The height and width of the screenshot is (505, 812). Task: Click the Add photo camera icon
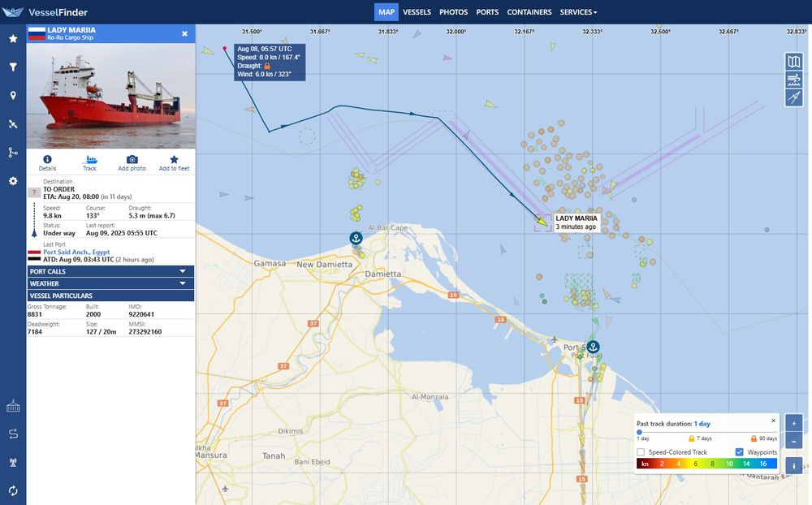(132, 159)
